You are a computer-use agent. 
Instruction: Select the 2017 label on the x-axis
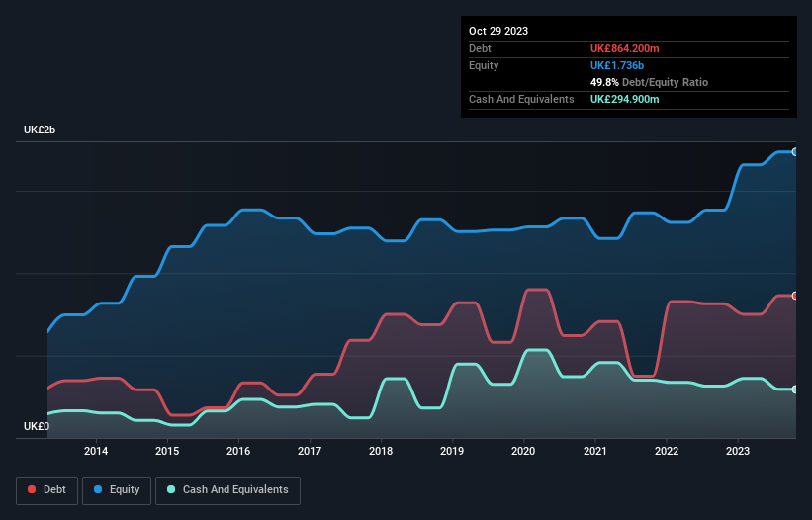coord(310,452)
